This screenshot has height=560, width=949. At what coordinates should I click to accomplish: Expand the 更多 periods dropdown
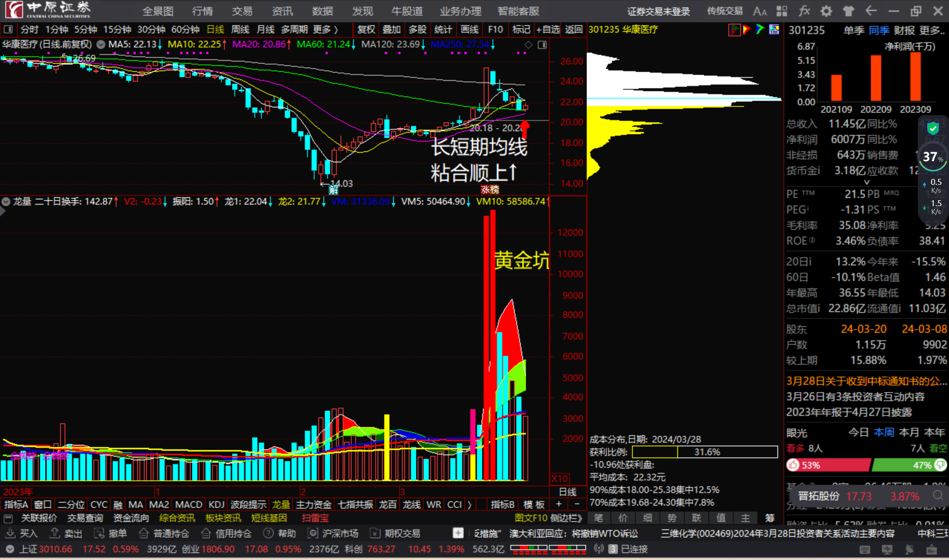(325, 30)
